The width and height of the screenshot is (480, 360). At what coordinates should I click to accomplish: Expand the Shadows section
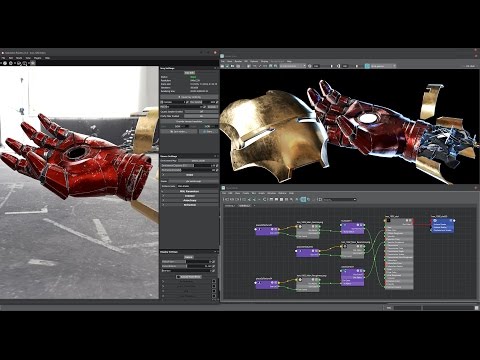pos(189,175)
